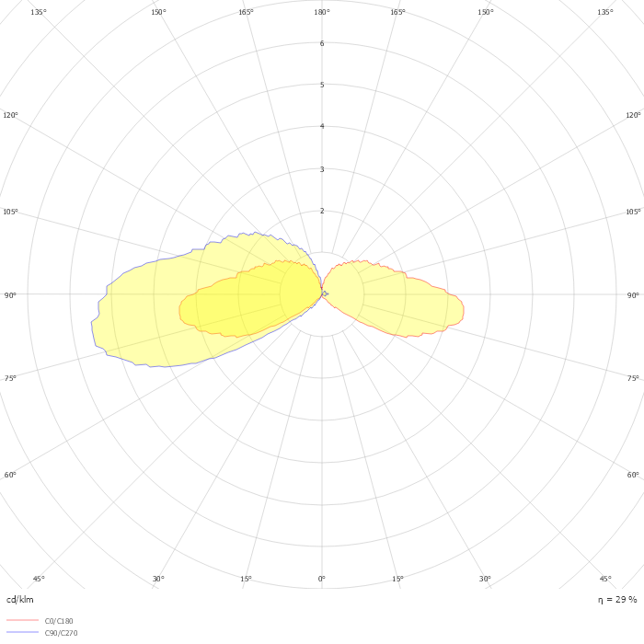Click the cd/klm unit label

click(20, 600)
